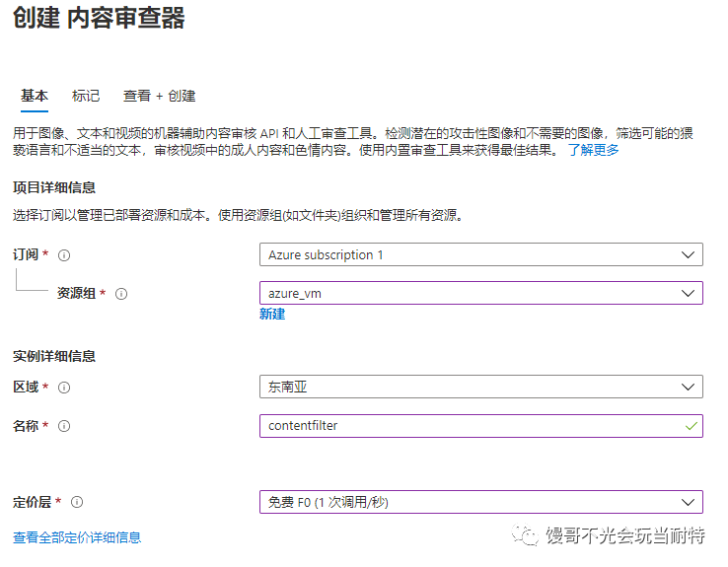
Task: Click the info icon beside 名称
Action: [x=64, y=426]
